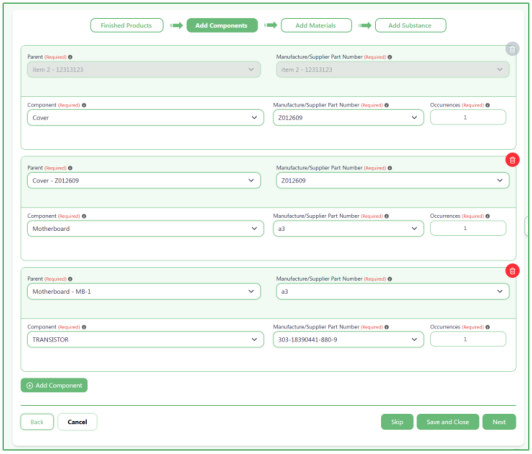Click info icon by a3 parent part number label
This screenshot has width=532, height=454.
[390, 279]
